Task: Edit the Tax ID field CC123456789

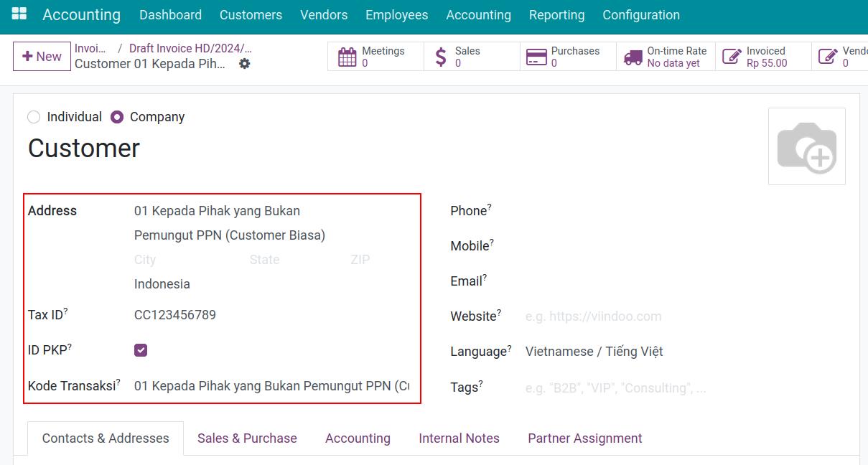Action: (x=271, y=315)
